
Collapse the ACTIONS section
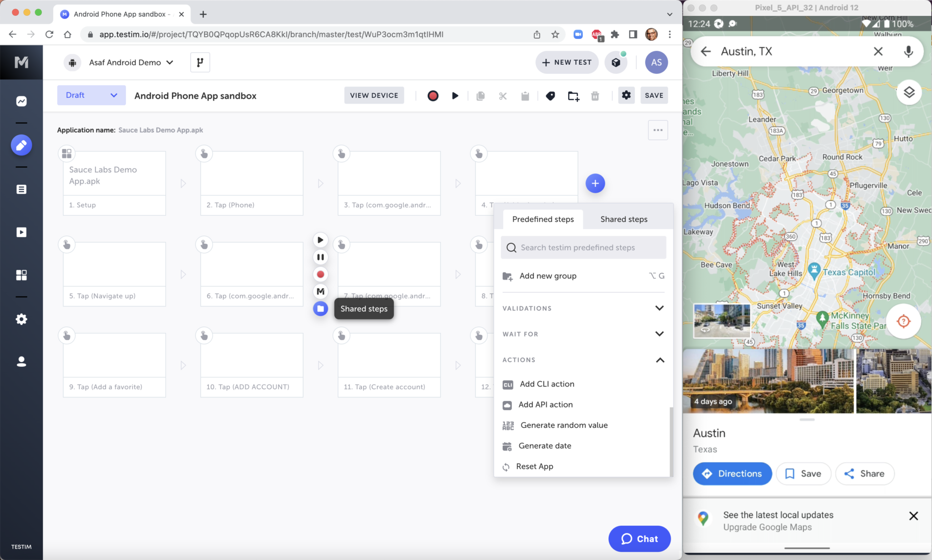[x=659, y=360]
